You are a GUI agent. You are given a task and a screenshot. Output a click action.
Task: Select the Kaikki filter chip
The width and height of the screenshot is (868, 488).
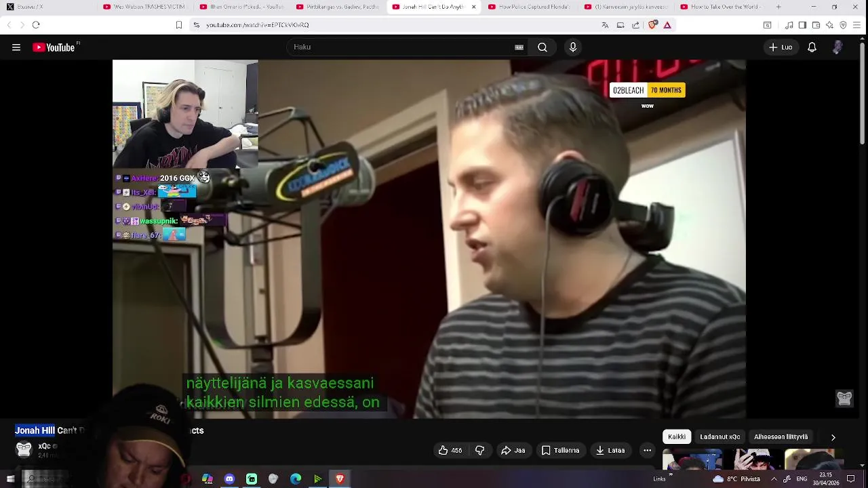[x=677, y=437]
